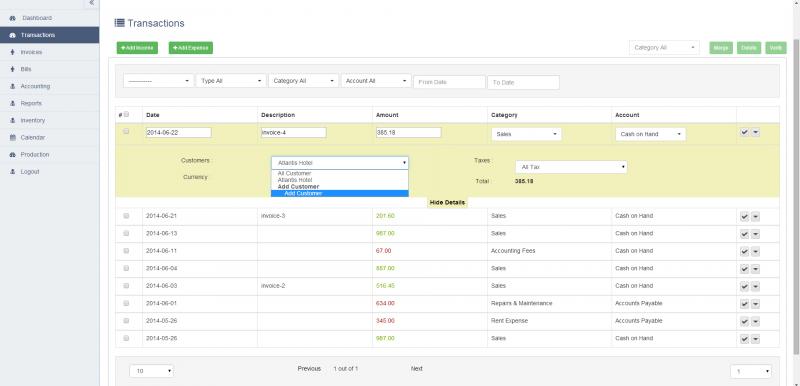Click the amount field showing 385.18
This screenshot has width=800, height=386.
pyautogui.click(x=408, y=132)
